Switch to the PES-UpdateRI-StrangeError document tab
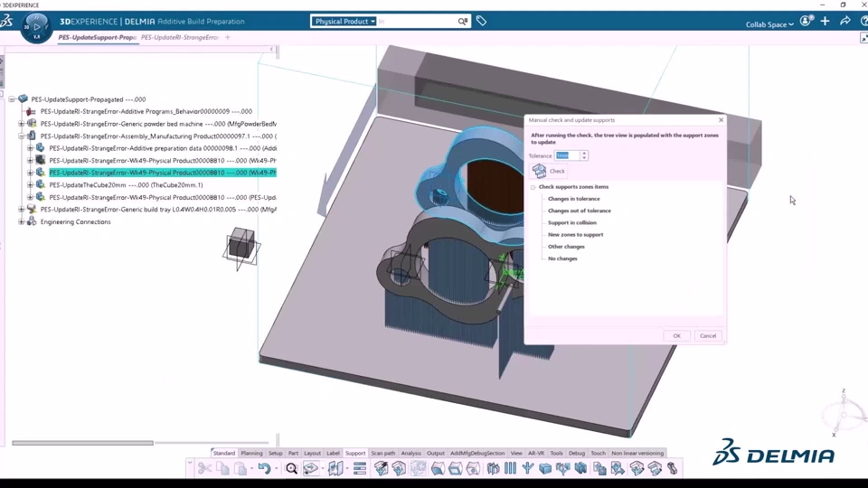This screenshot has height=488, width=868. pyautogui.click(x=180, y=38)
